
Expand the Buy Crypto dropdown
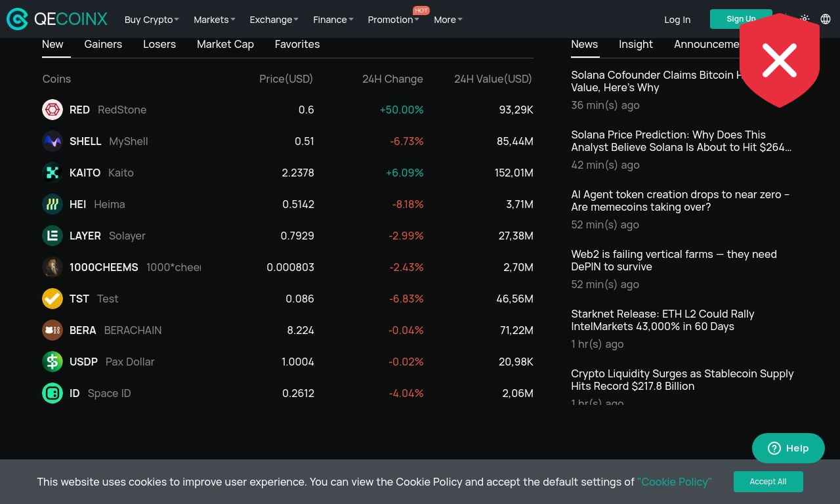click(152, 20)
